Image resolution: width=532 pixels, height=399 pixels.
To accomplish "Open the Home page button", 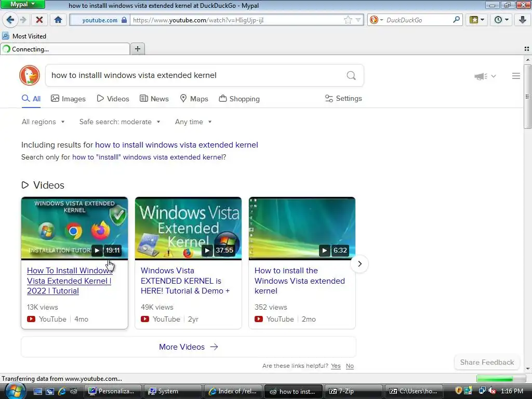I will click(x=58, y=20).
